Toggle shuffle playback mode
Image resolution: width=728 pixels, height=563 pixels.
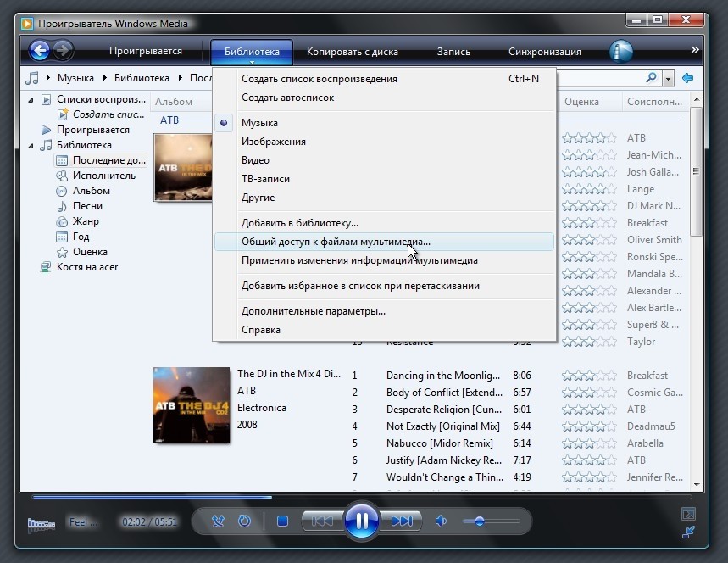[218, 521]
